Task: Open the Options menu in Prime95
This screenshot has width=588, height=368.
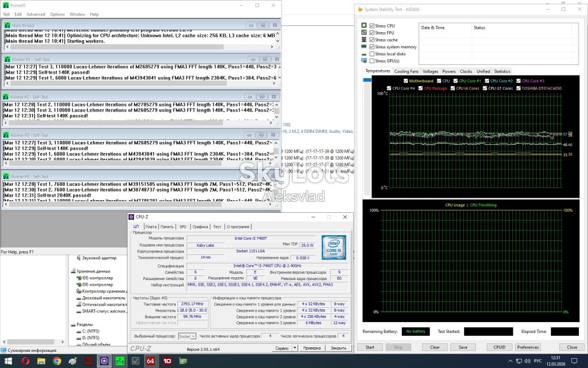Action: pos(57,14)
